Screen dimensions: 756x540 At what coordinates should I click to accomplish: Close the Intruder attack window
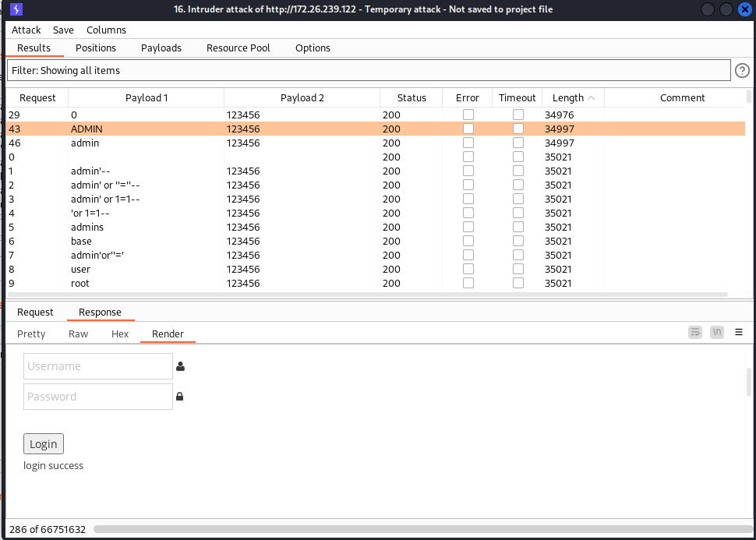coord(745,9)
